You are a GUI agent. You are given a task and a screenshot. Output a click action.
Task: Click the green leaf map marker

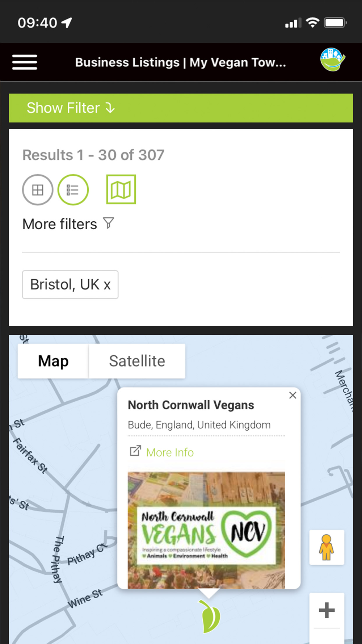tap(210, 616)
